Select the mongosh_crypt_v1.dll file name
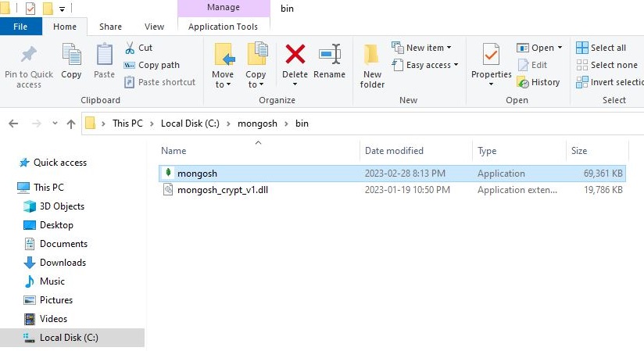Screen dimensions: 644x351 [x=223, y=190]
